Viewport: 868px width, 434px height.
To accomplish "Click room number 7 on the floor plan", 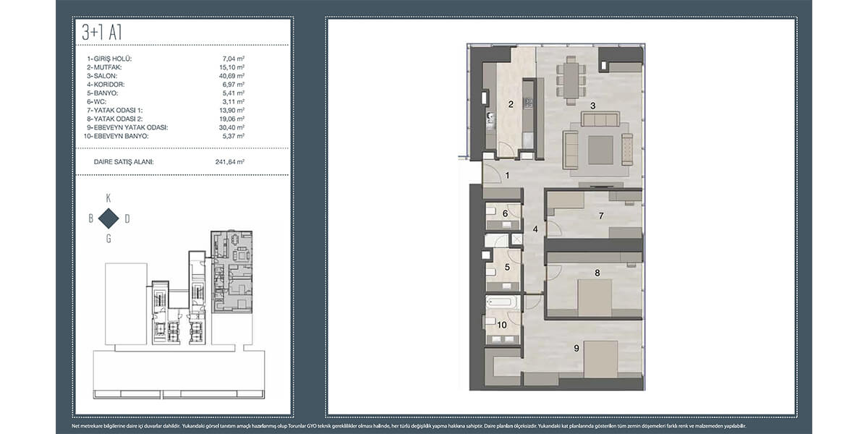I will coord(600,216).
